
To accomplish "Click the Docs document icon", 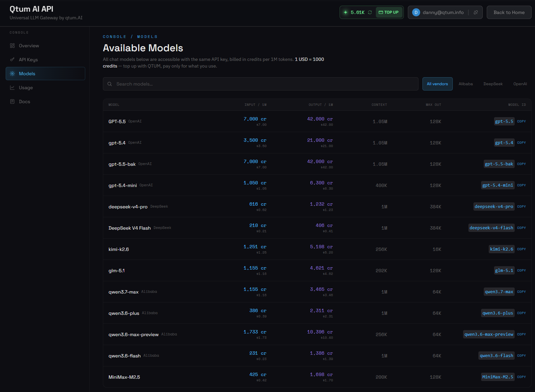I will (12, 101).
